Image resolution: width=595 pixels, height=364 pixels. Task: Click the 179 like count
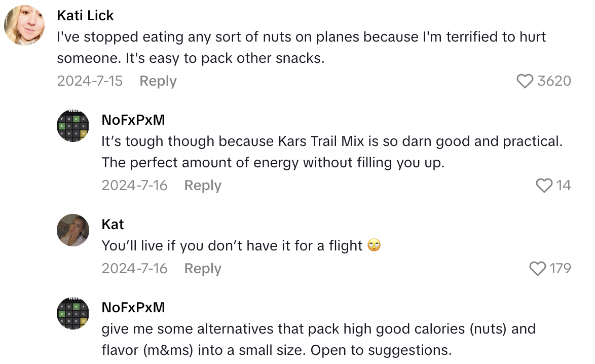[x=562, y=269]
